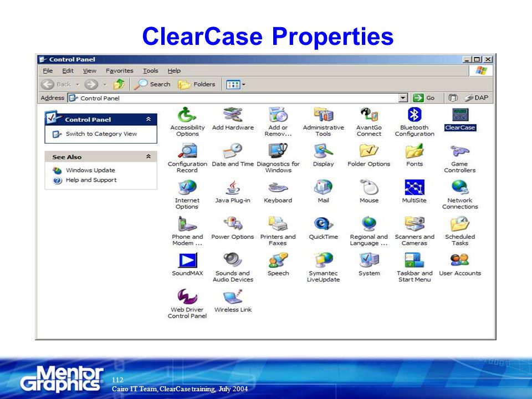Screen dimensions: 532x399
Task: Click the Go button
Action: click(424, 98)
